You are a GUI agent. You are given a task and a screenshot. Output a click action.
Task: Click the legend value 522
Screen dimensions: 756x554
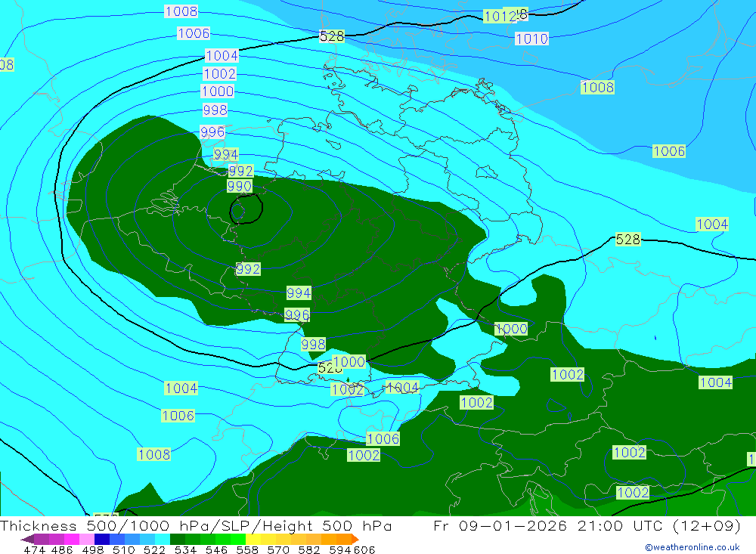[154, 549]
